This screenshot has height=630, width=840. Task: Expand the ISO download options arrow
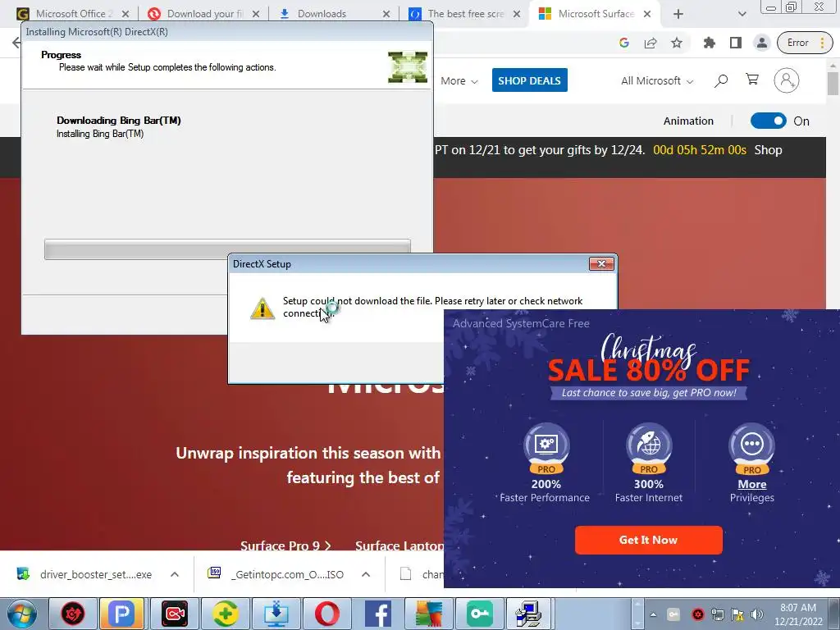click(x=366, y=574)
